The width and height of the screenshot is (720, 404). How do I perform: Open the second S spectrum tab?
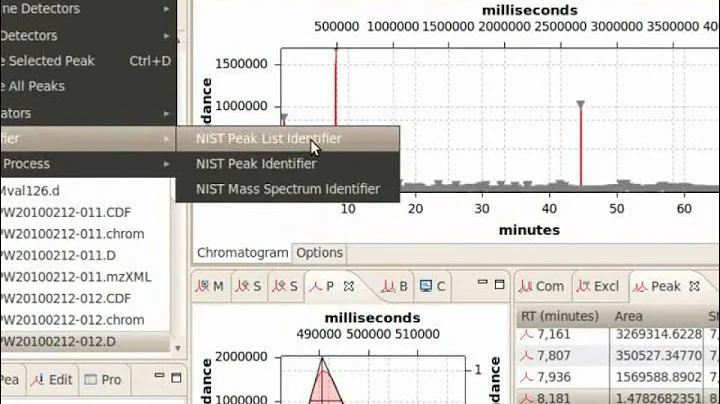tap(285, 286)
